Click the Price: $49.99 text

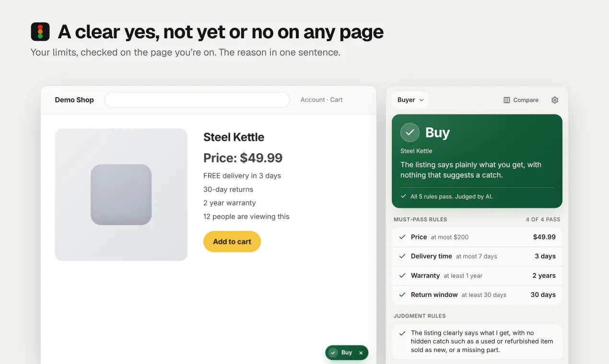[x=243, y=158]
